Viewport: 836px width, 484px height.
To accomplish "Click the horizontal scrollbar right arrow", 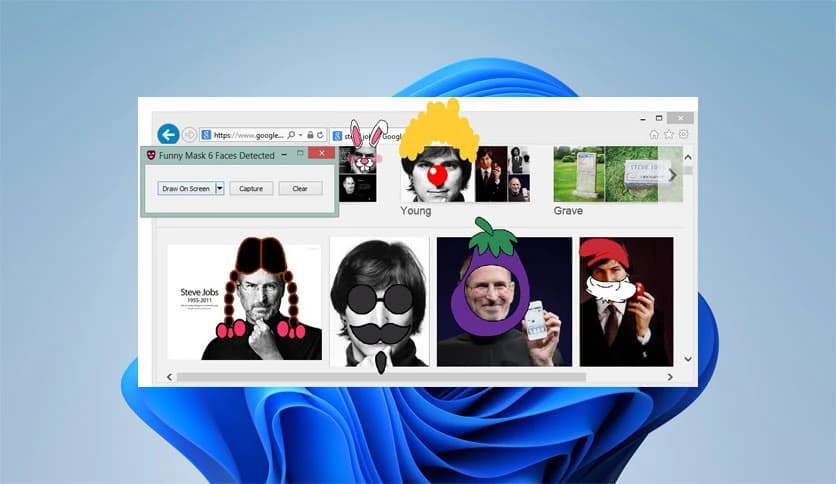I will (x=670, y=377).
